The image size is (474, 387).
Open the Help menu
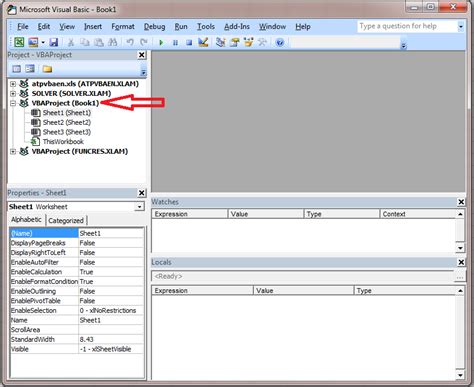(x=303, y=26)
